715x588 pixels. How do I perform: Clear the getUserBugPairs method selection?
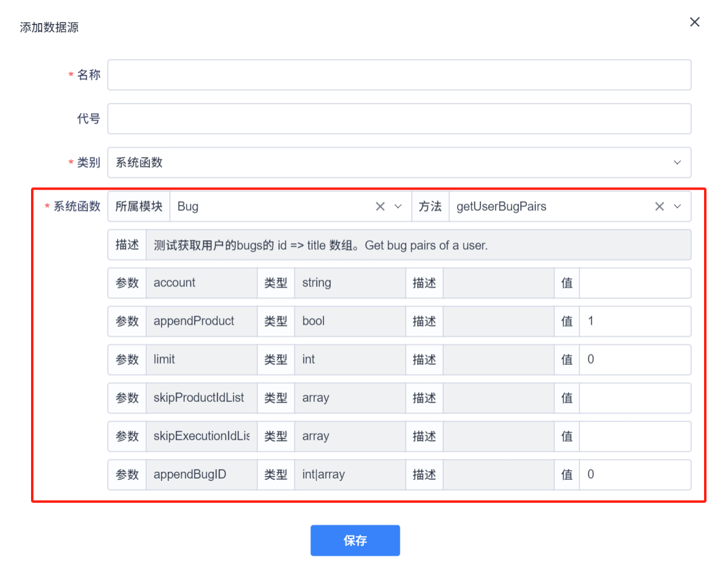tap(659, 206)
